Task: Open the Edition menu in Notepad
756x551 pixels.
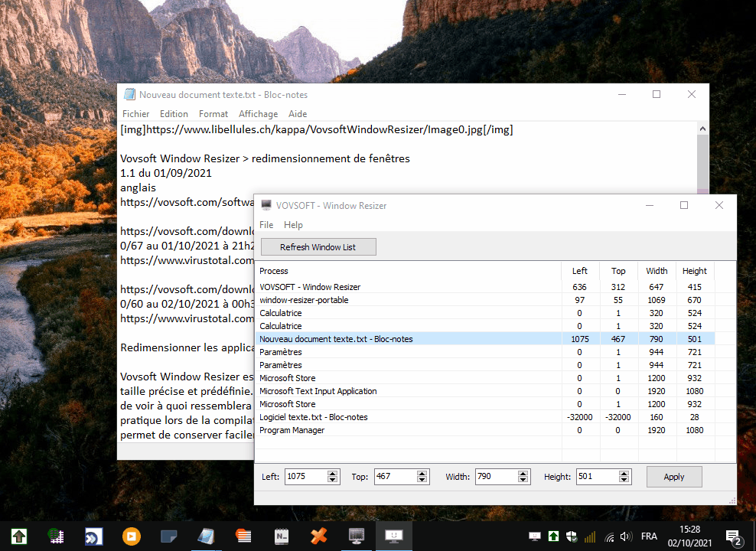Action: (x=174, y=114)
